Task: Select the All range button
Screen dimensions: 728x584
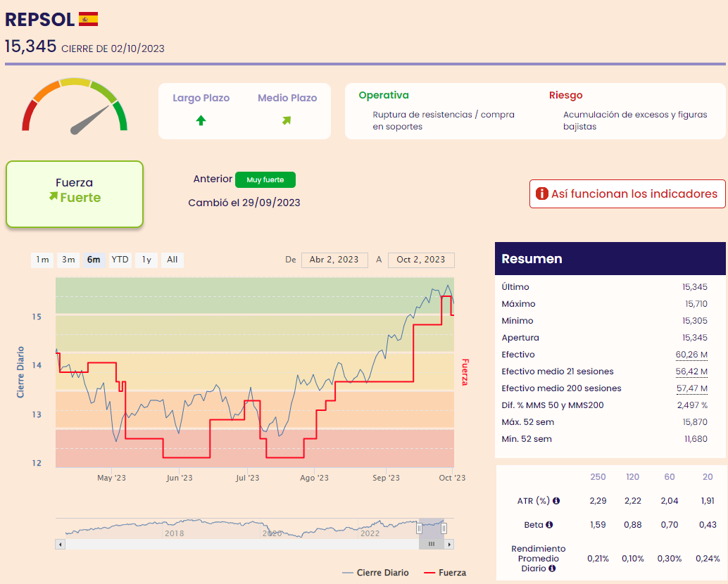Action: (172, 260)
